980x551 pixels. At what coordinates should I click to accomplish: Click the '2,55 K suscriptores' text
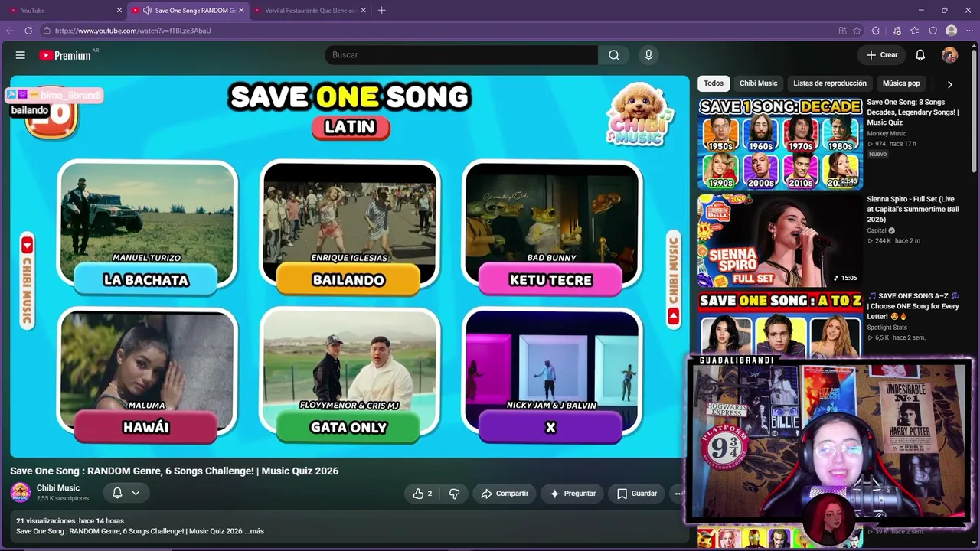coord(63,499)
